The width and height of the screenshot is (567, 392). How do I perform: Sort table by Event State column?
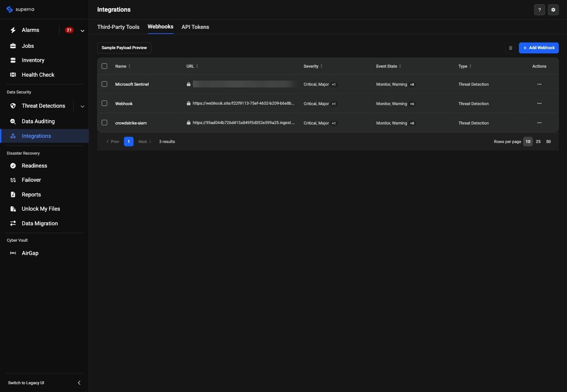[389, 66]
